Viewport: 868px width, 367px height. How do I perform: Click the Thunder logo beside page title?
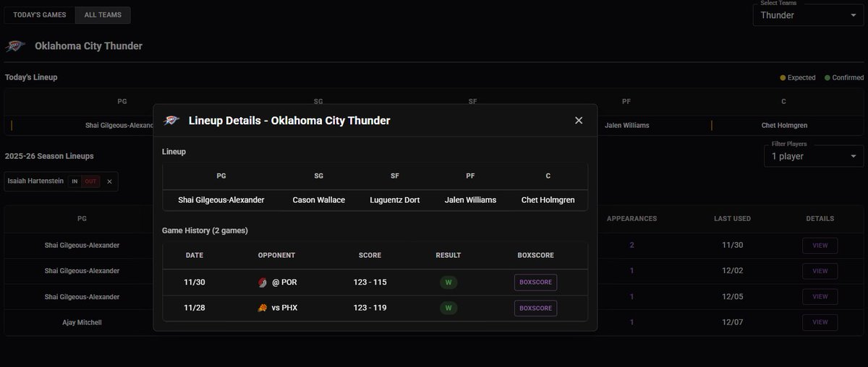(x=15, y=46)
